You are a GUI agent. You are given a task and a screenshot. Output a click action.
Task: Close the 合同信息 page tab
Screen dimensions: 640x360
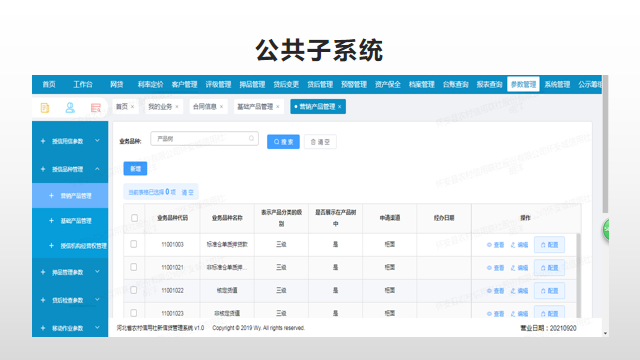(221, 107)
